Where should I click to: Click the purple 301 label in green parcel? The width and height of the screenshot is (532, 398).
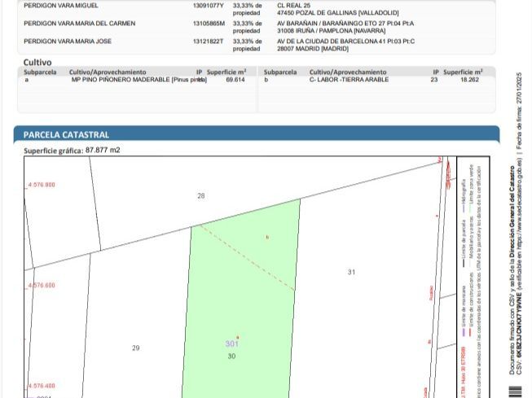pos(232,343)
